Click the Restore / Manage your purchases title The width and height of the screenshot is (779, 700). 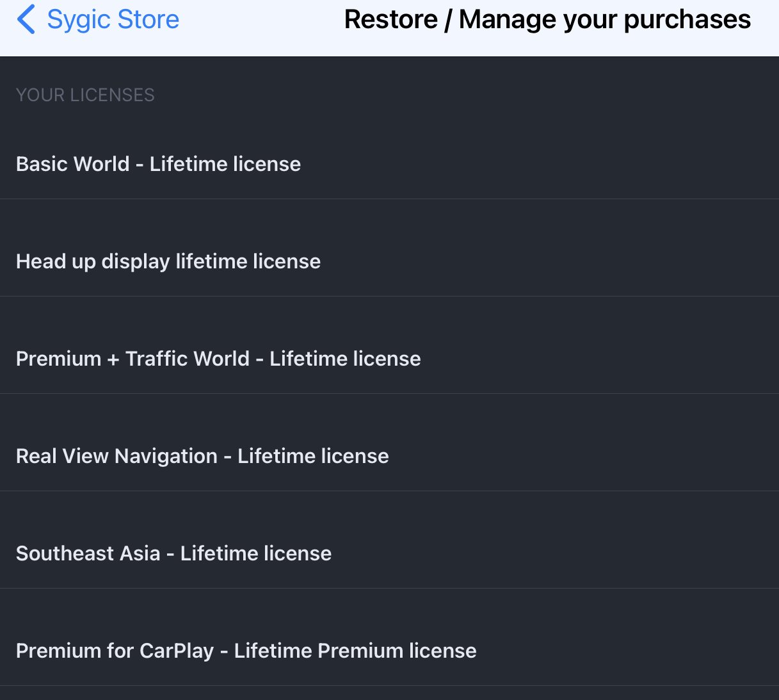547,19
